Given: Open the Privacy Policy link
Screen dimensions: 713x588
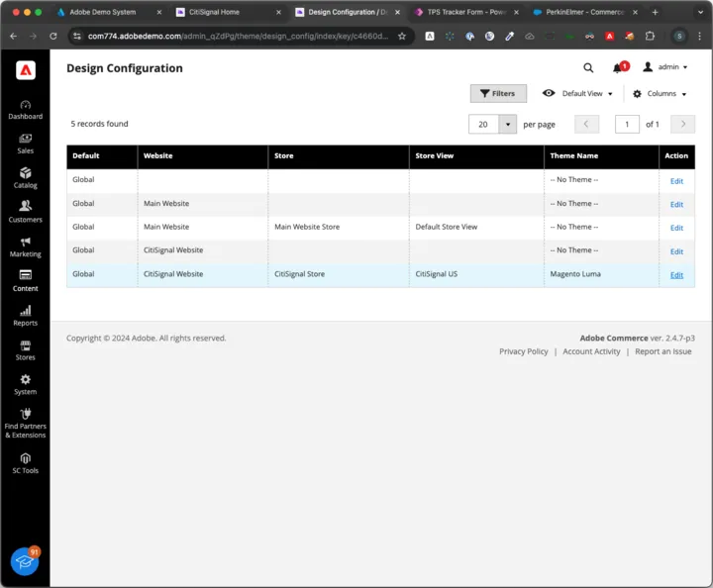Looking at the screenshot, I should (x=524, y=351).
